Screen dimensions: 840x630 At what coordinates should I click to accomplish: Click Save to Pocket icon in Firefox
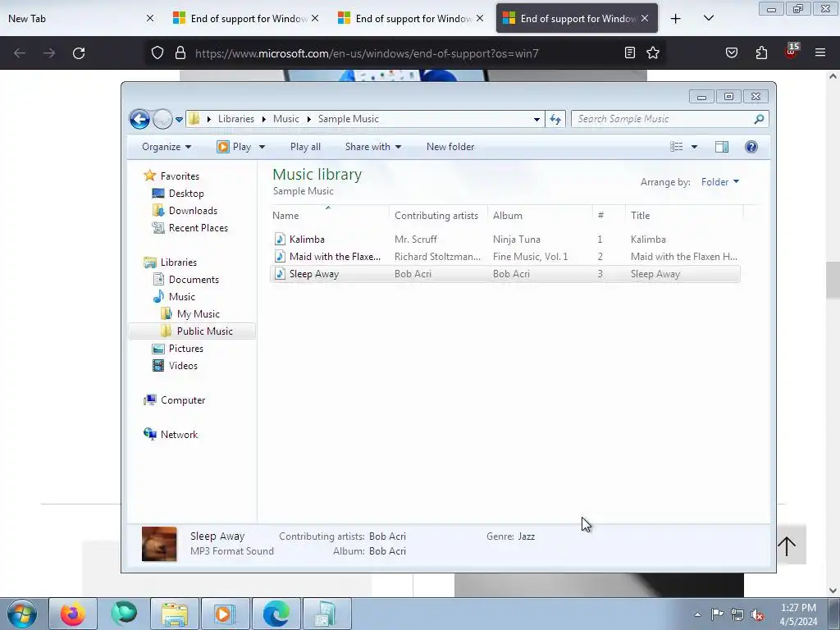click(731, 52)
